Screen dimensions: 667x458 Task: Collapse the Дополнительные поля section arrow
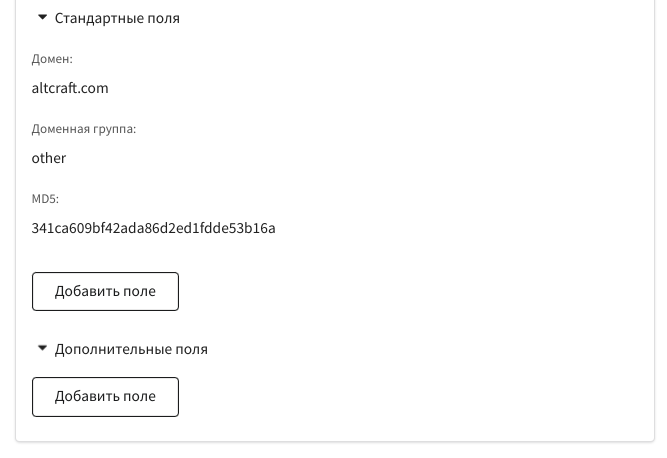[x=42, y=348]
